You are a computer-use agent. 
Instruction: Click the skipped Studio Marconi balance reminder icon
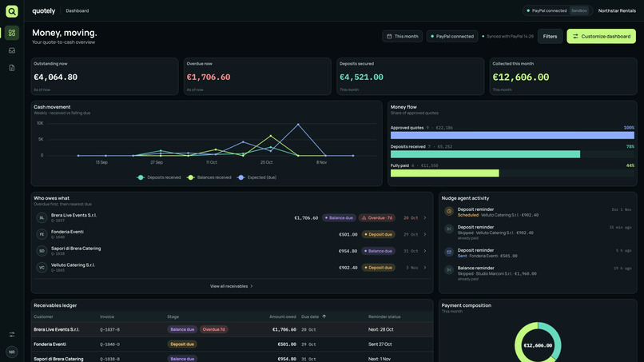(x=449, y=270)
